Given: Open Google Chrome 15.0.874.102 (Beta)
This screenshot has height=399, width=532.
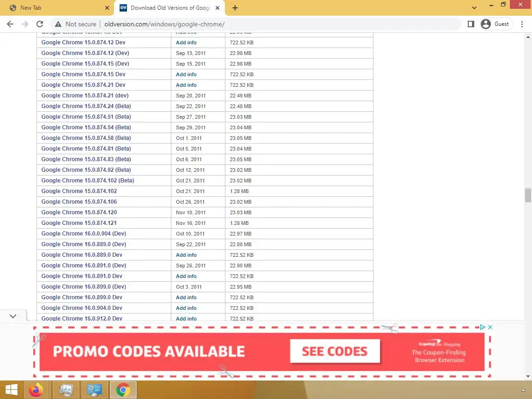Looking at the screenshot, I should click(88, 181).
